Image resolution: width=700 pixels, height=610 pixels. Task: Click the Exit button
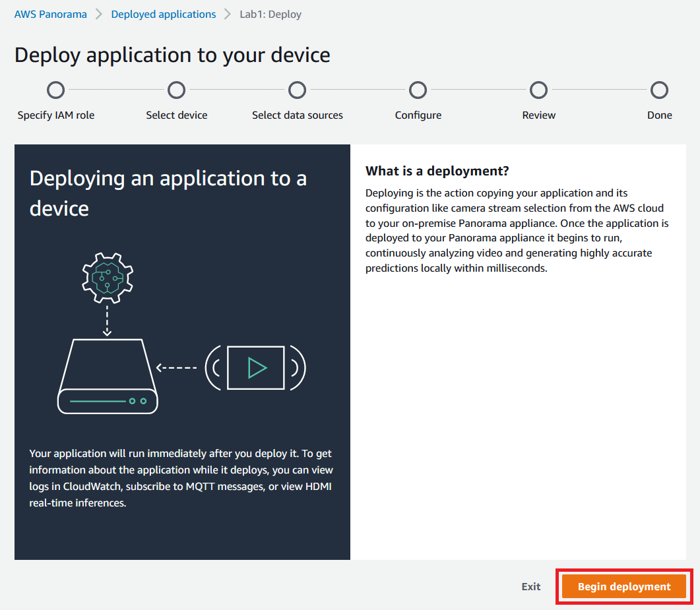(x=531, y=586)
